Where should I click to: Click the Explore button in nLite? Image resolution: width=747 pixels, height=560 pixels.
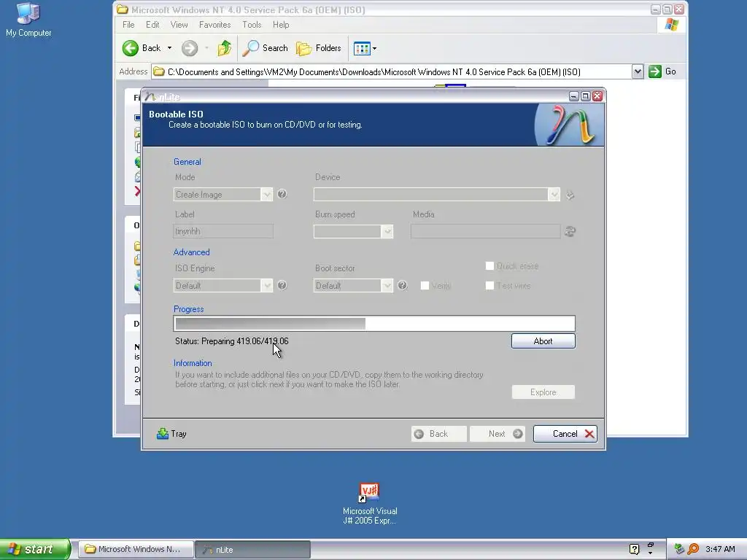coord(543,392)
